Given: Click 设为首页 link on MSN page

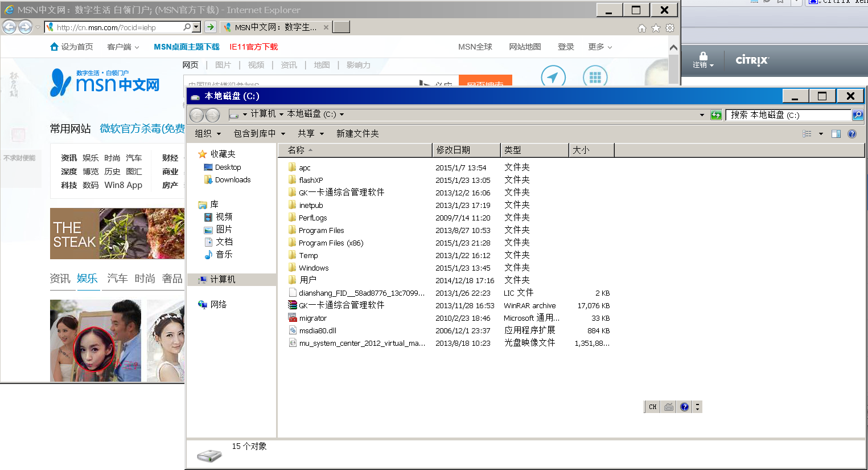Looking at the screenshot, I should click(x=72, y=47).
